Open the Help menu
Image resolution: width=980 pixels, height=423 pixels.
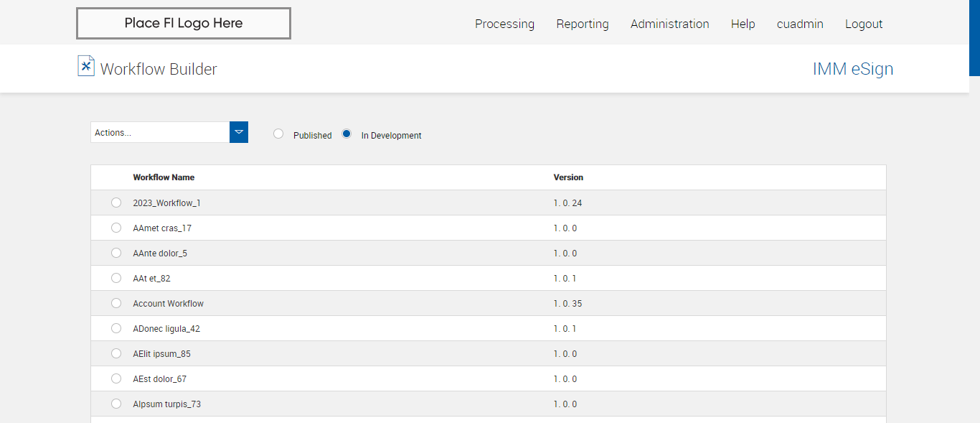coord(743,24)
